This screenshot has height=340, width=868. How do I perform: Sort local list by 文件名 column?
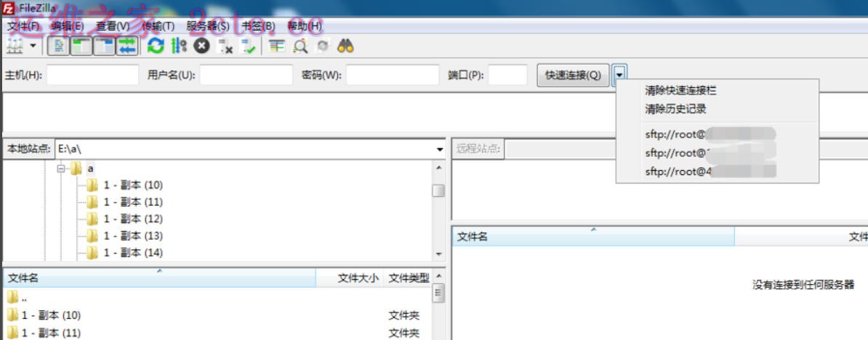tap(159, 278)
